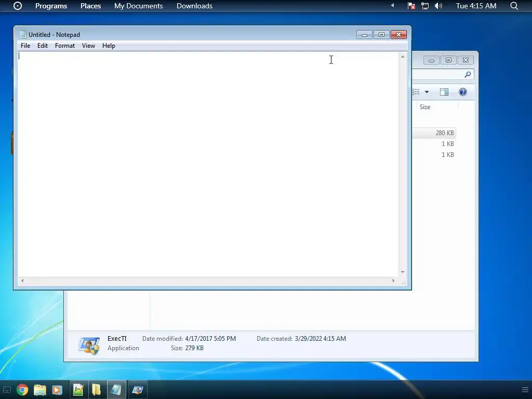
Task: Click the show desktop icon in the taskbar
Action: point(7,390)
